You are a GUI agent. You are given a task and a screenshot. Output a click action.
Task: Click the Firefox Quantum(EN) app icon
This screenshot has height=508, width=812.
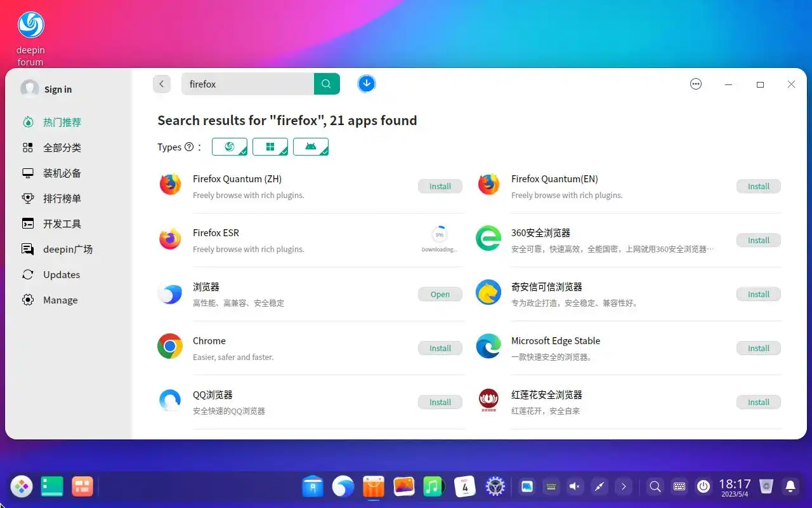click(488, 185)
